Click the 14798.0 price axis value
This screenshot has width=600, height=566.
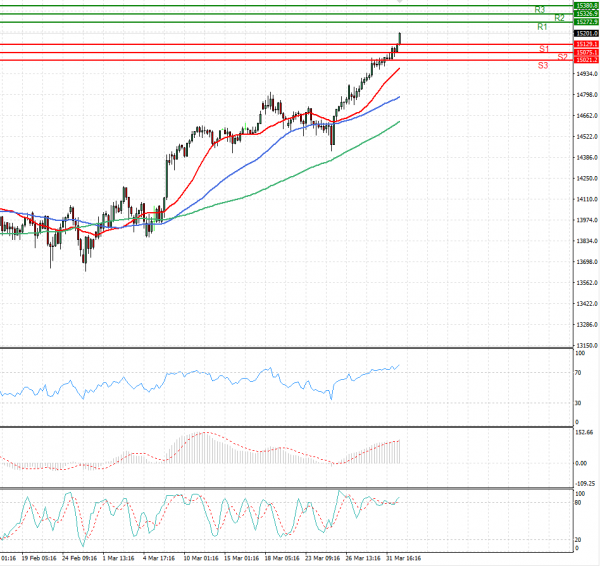587,95
